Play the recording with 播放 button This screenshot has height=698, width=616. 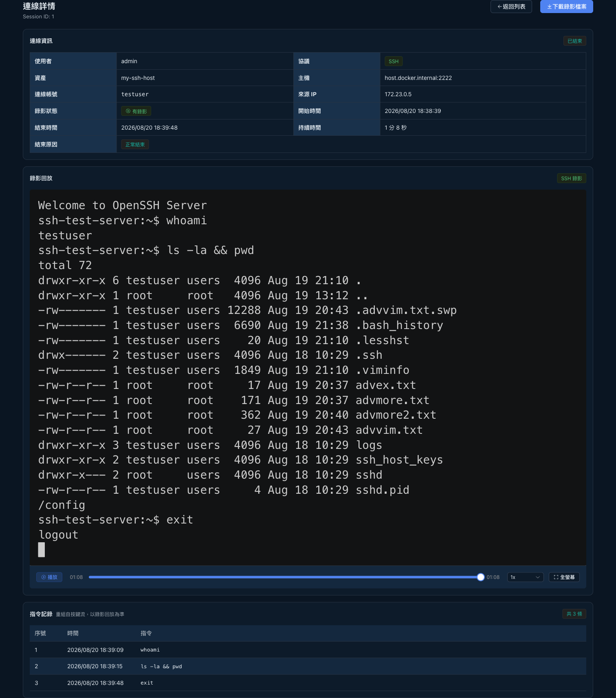click(49, 577)
